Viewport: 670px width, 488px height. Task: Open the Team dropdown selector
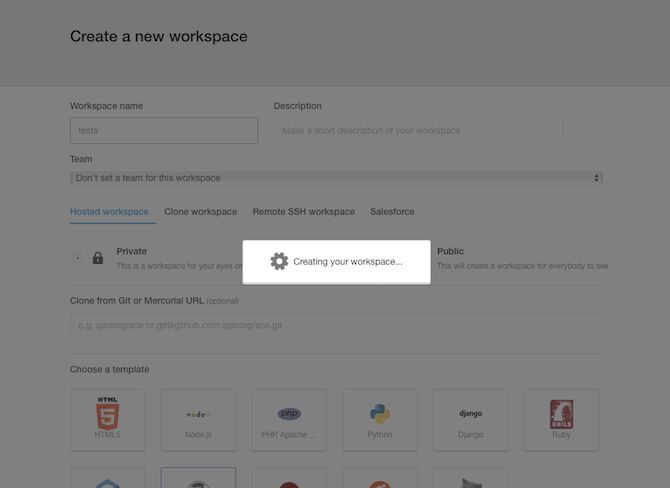336,178
